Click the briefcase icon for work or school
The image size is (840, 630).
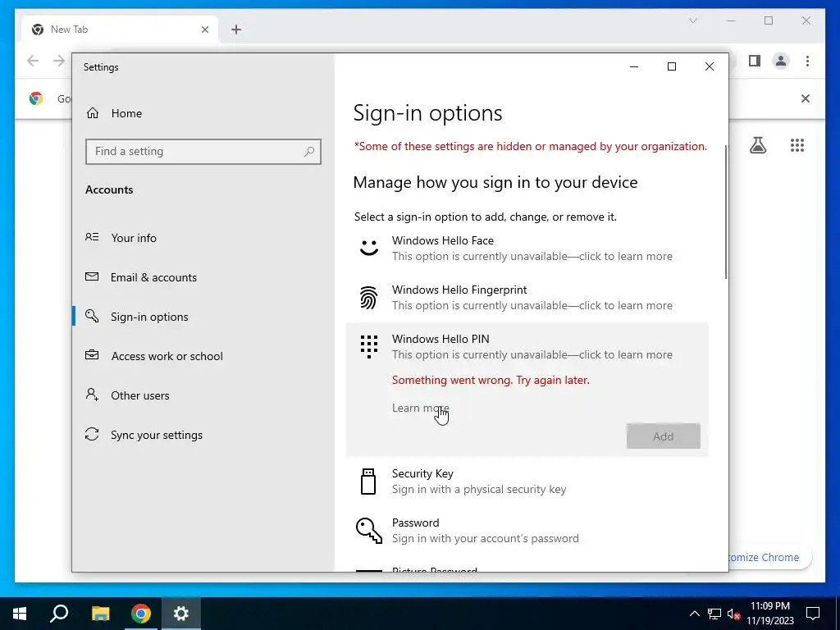[92, 354]
